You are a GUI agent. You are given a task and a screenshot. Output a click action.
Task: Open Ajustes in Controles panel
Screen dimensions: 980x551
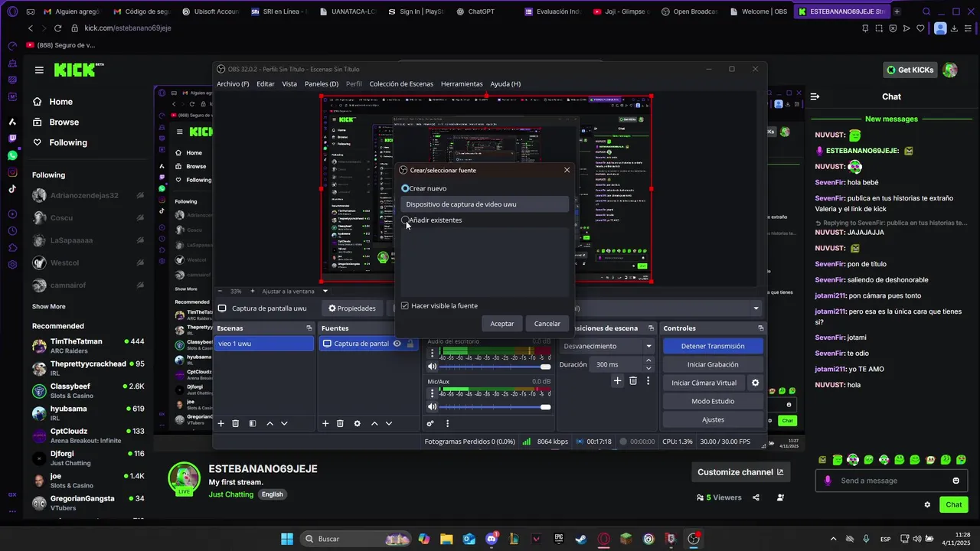tap(713, 419)
